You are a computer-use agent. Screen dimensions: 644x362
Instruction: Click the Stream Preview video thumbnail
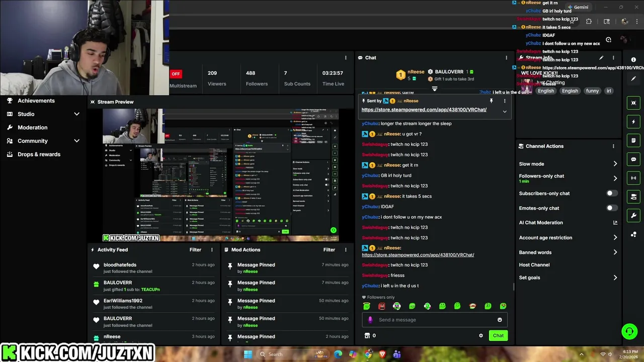(221, 175)
